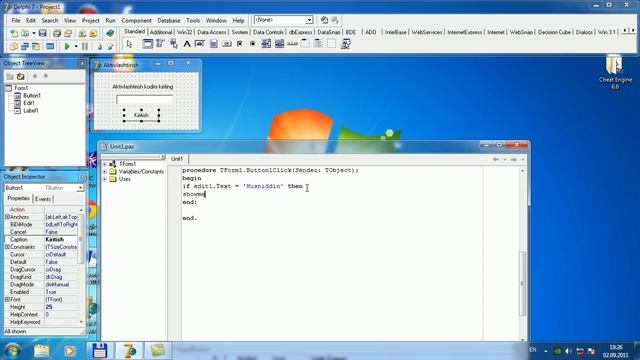Select Label1 in Object TreeView
The width and height of the screenshot is (640, 360).
[x=31, y=111]
